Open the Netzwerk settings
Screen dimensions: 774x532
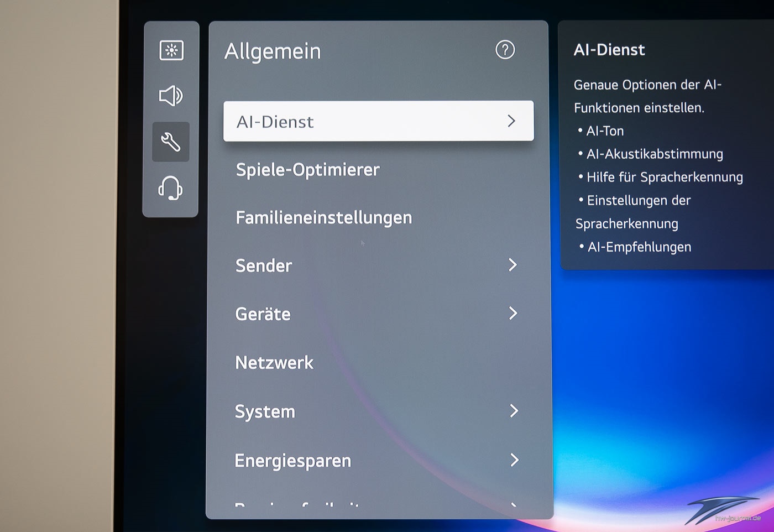pos(274,363)
